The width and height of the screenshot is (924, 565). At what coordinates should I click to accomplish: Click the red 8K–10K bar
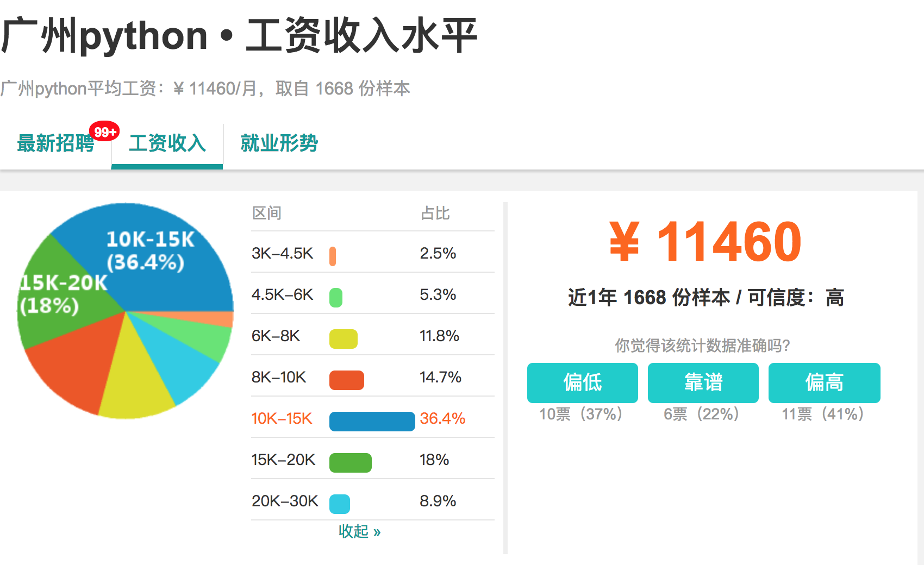pyautogui.click(x=347, y=380)
